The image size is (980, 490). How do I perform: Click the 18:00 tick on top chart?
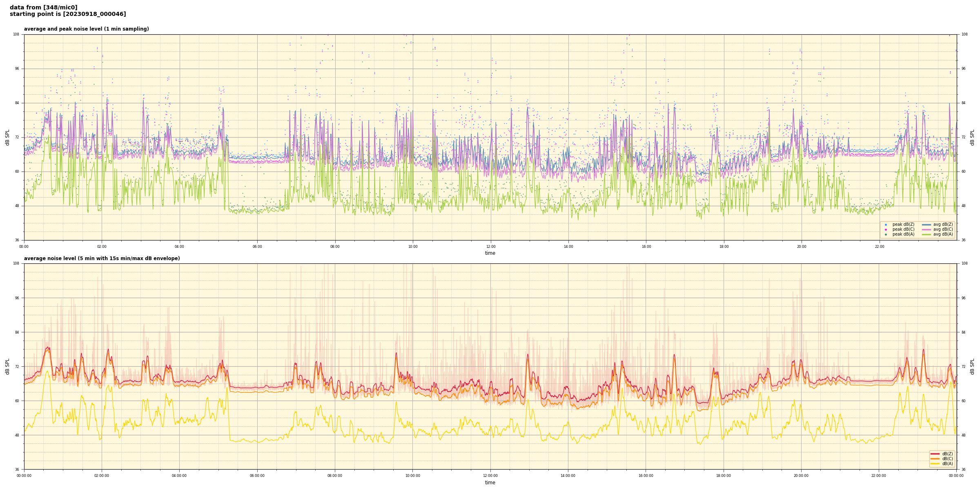click(724, 247)
